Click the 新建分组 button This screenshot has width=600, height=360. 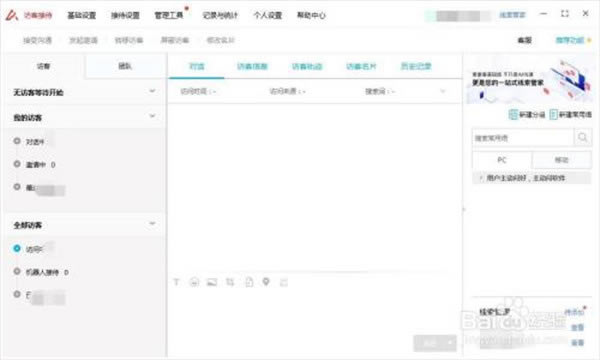click(x=527, y=114)
